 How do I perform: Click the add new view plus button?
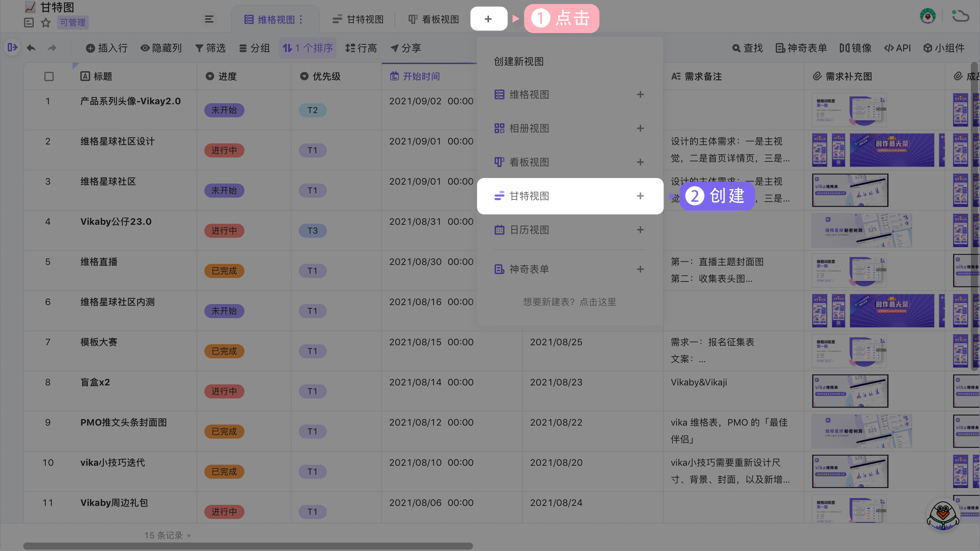[x=489, y=19]
